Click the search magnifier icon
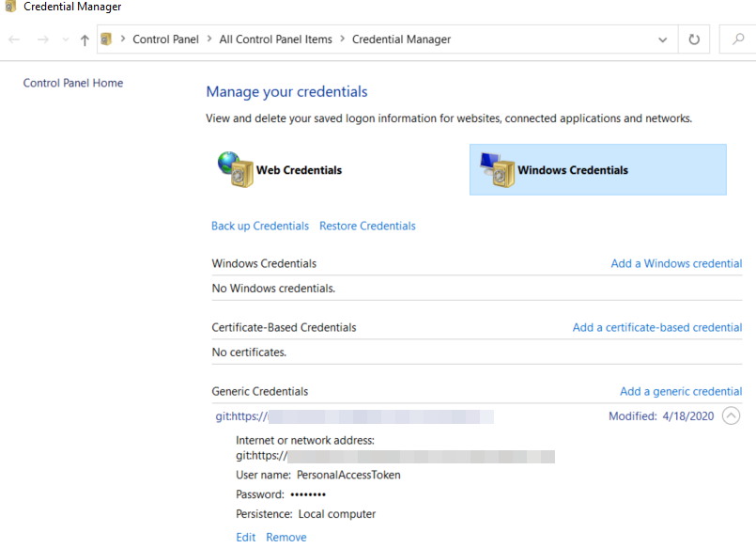This screenshot has height=548, width=756. click(x=737, y=39)
